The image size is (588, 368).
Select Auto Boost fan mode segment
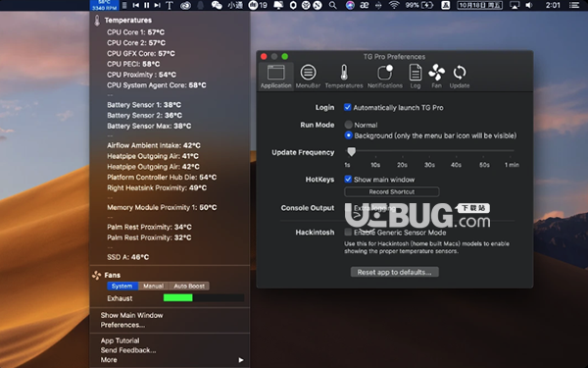pos(188,287)
